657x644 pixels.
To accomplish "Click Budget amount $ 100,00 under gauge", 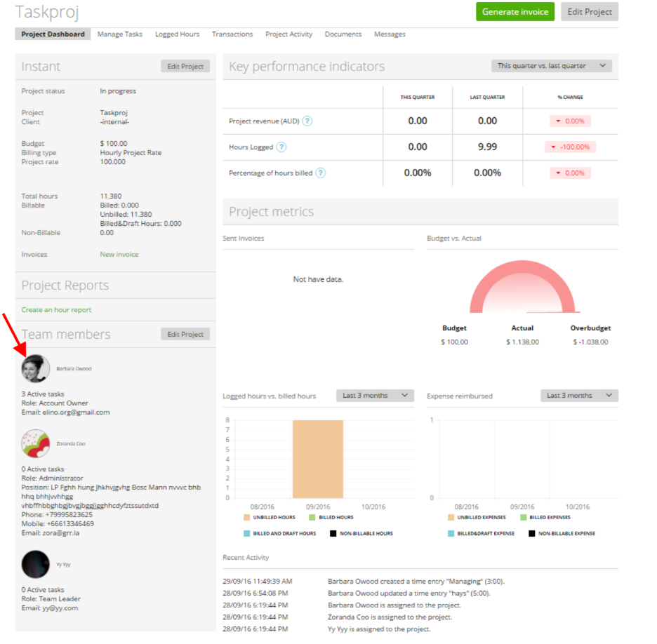I will coord(454,342).
